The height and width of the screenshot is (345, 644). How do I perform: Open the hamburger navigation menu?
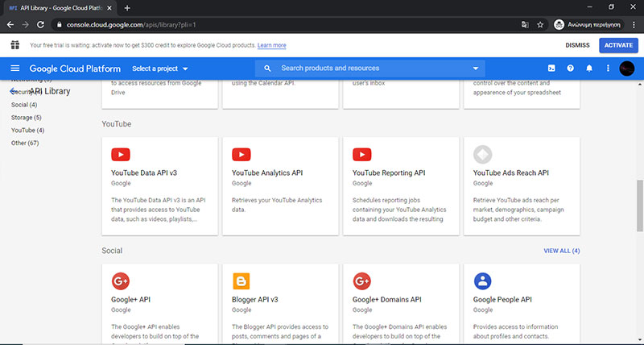[x=14, y=69]
